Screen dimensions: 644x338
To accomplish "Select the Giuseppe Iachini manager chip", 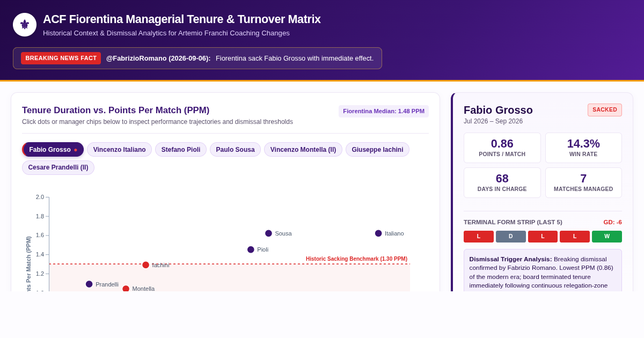I will coord(377,150).
